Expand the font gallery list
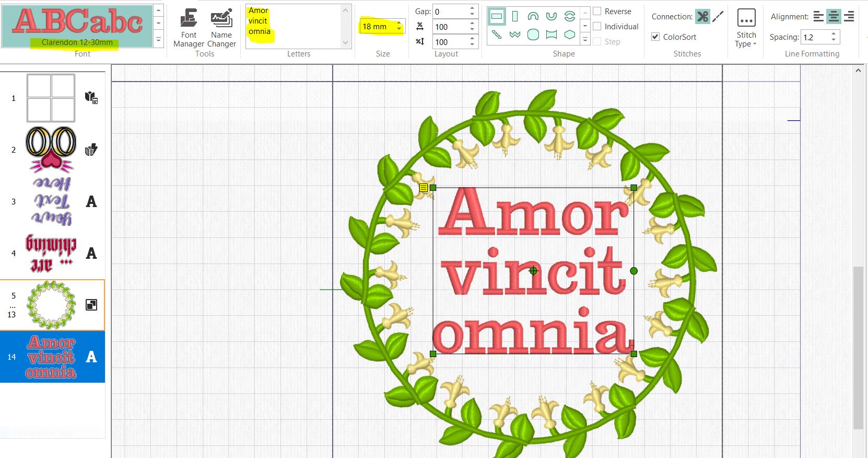Viewport: 868px width, 458px height. [159, 39]
